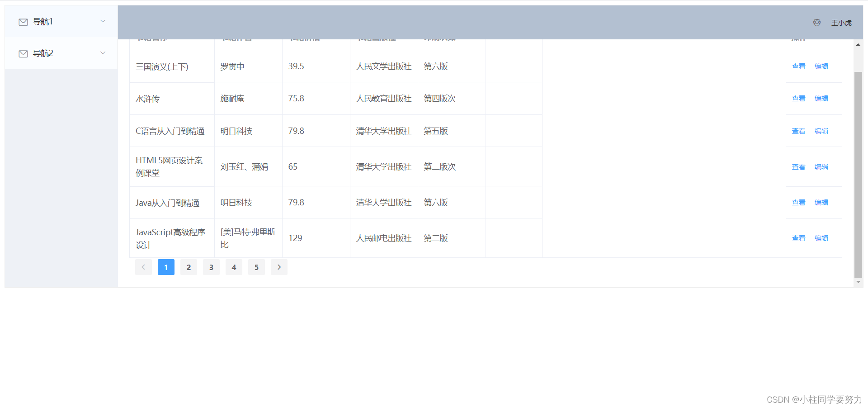
Task: Click the vertical scrollbar thumb
Action: (x=858, y=175)
